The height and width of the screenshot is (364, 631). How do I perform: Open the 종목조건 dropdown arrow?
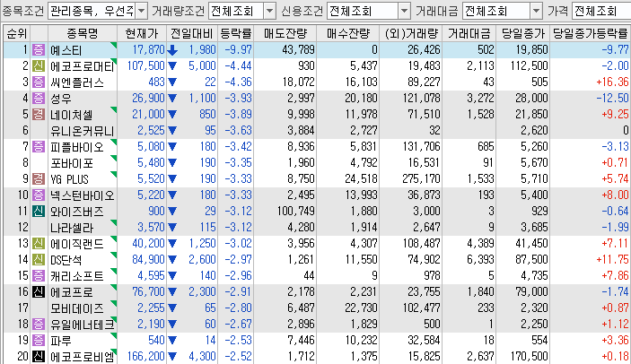coord(141,11)
